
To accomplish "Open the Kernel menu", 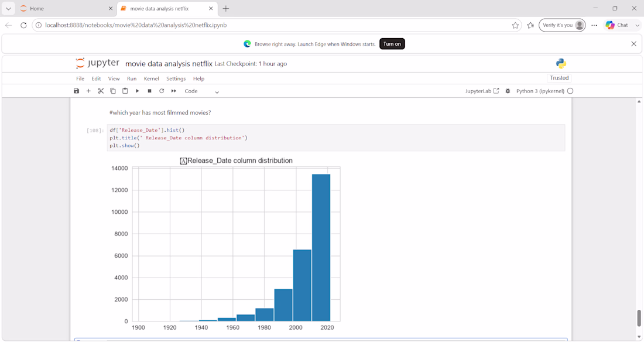I will click(x=151, y=78).
